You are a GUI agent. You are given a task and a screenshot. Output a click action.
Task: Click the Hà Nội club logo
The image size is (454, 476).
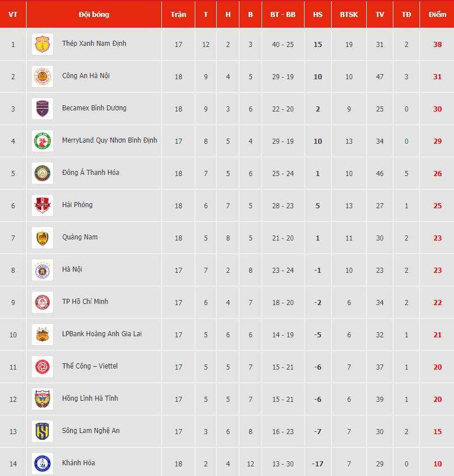click(x=42, y=270)
